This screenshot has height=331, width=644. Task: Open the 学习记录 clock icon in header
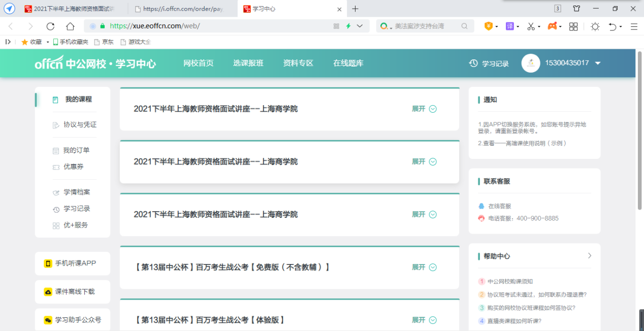pyautogui.click(x=473, y=63)
